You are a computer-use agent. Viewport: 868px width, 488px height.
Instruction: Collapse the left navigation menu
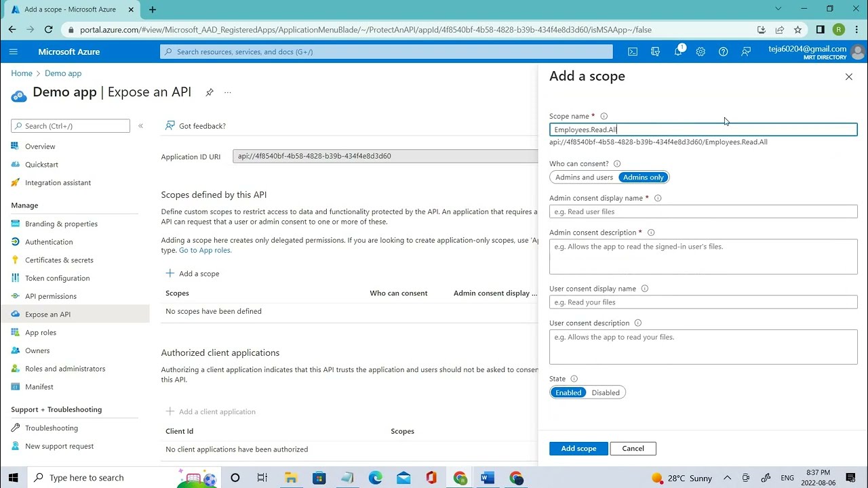(140, 126)
